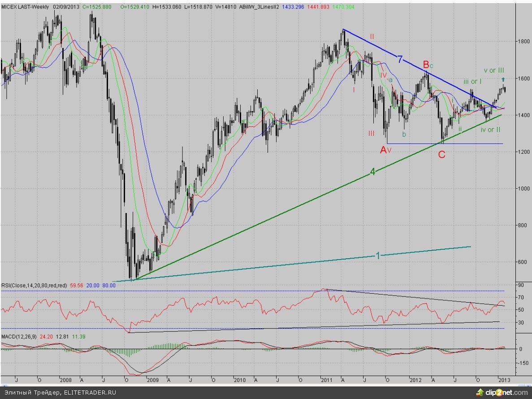Click the red wave label A

pyautogui.click(x=384, y=150)
